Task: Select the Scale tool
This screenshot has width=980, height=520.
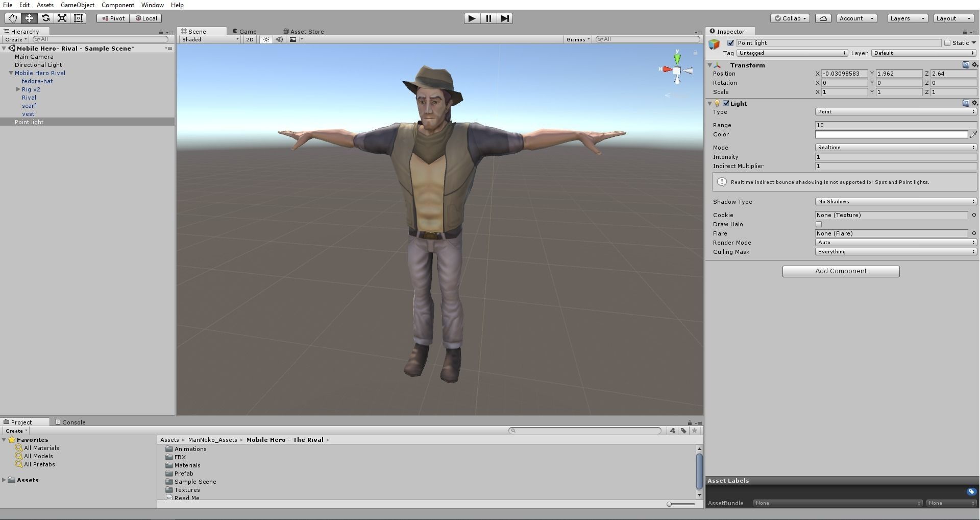Action: [x=62, y=18]
